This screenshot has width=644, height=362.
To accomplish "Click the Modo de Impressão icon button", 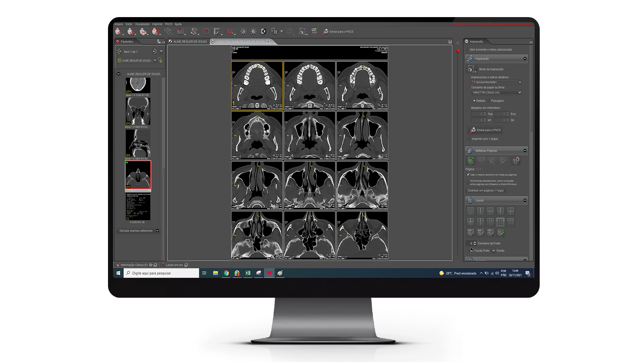I will (472, 69).
